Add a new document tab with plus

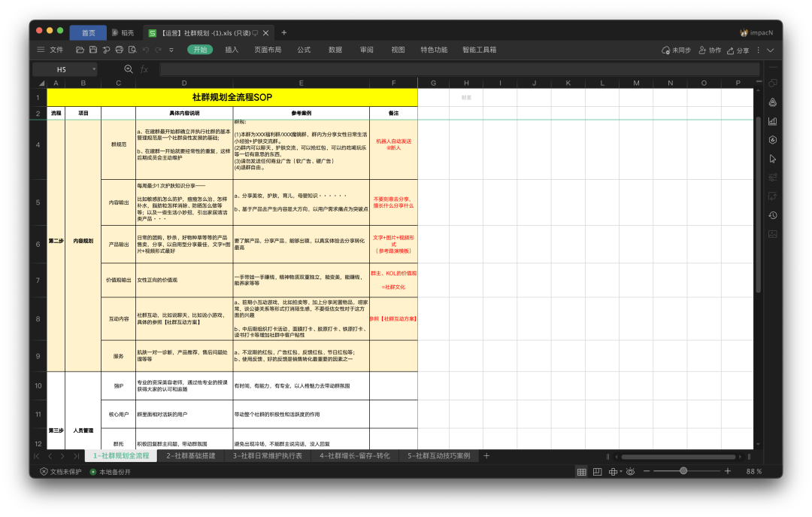coord(283,32)
